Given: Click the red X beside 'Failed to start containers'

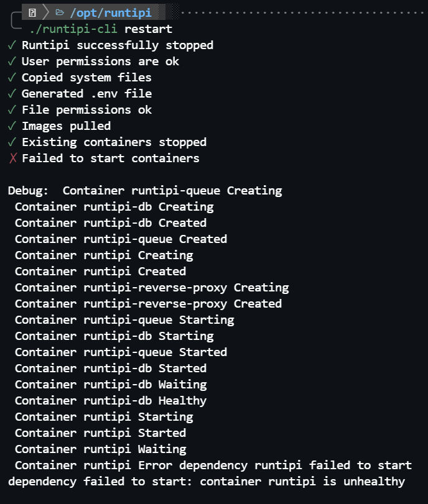Looking at the screenshot, I should coord(12,158).
